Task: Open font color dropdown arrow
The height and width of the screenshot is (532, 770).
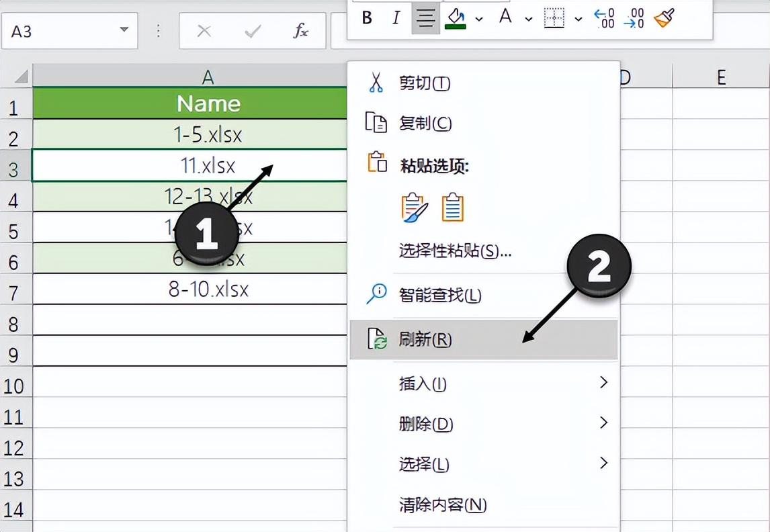Action: (x=529, y=19)
